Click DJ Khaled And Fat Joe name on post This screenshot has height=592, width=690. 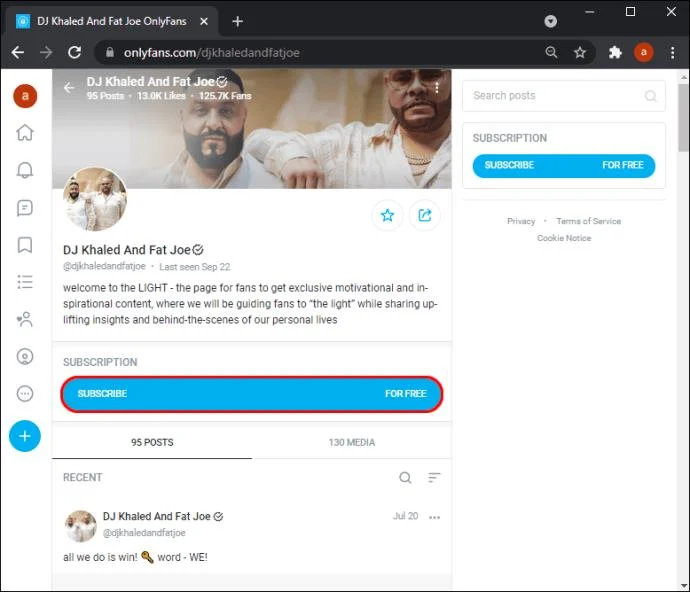(157, 516)
